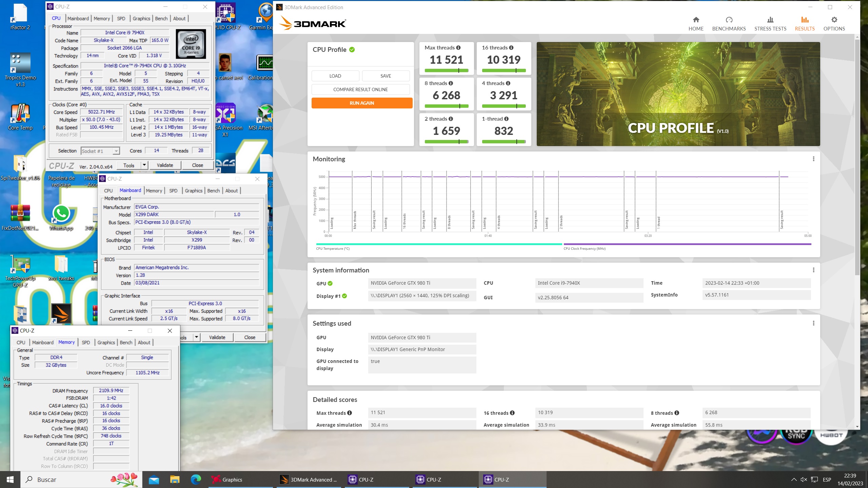Click Validate in top CPU-Z window

(x=165, y=165)
